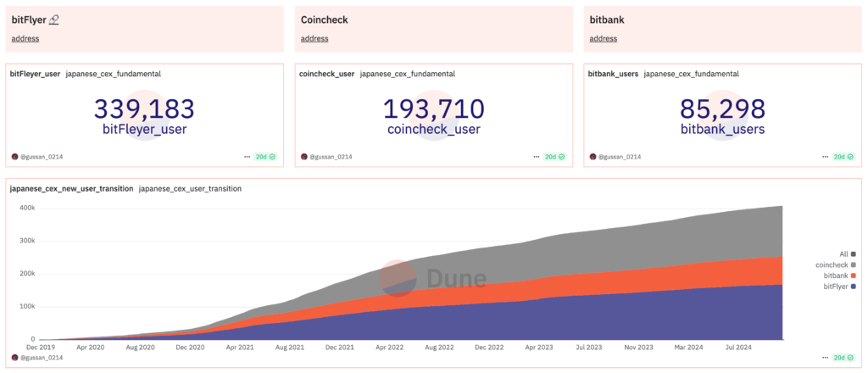Click the bitFlyer purple legend color swatch
868x373 pixels.
(x=853, y=287)
